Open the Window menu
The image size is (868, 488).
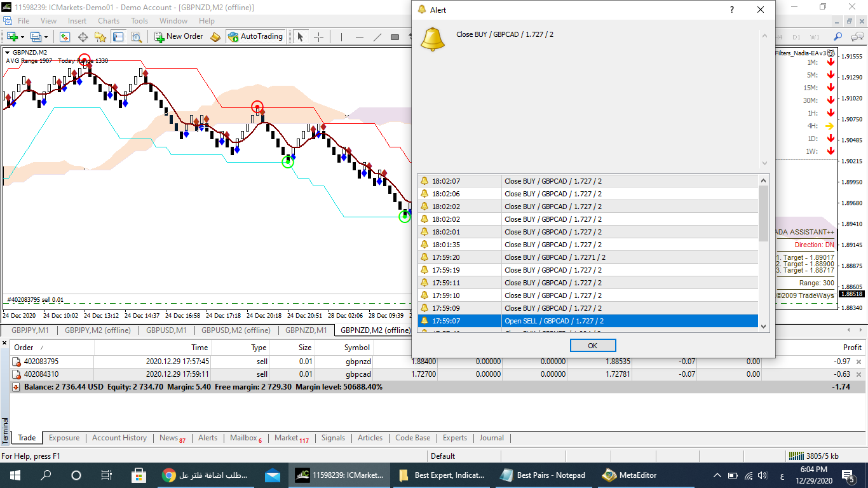173,21
